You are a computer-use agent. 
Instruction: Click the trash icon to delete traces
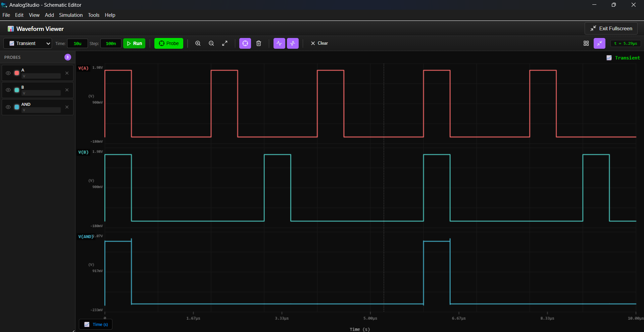(258, 43)
